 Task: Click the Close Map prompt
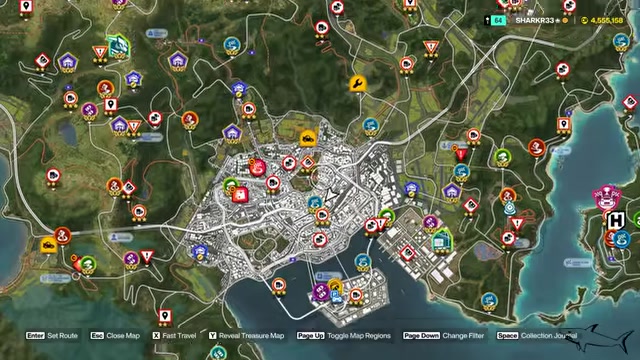(115, 336)
